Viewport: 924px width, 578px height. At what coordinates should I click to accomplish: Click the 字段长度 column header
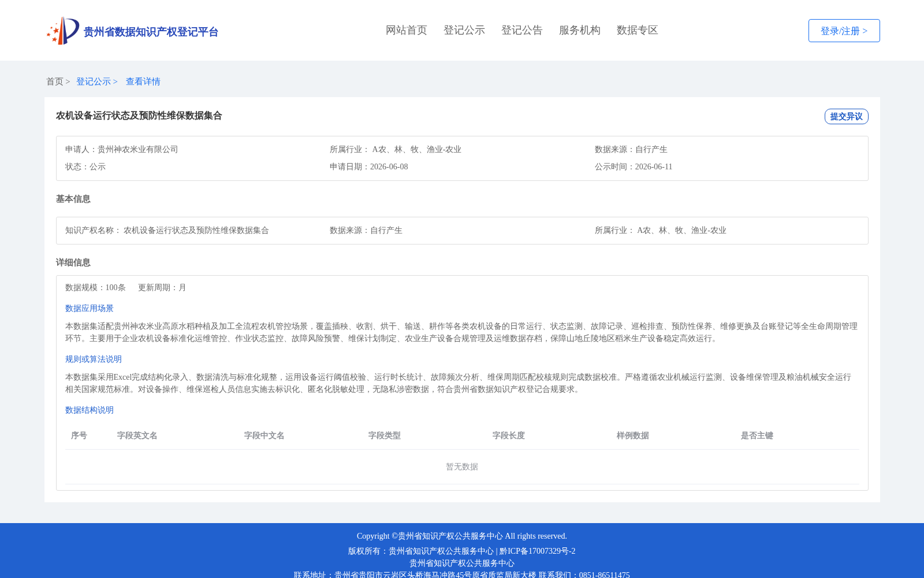509,435
